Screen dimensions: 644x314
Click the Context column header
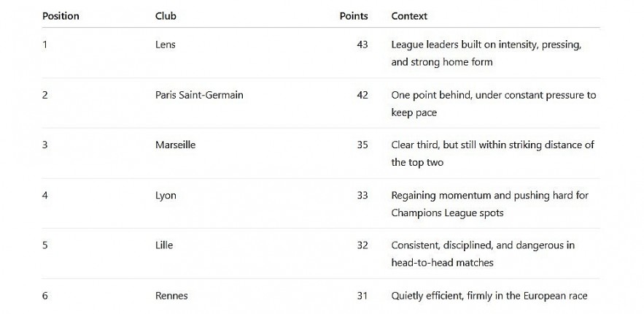pos(409,15)
